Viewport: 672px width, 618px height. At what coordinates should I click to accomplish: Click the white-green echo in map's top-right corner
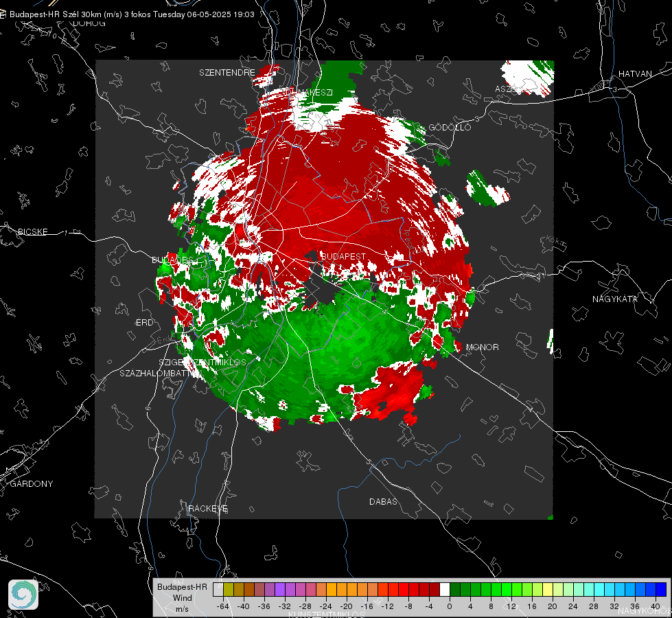[528, 78]
